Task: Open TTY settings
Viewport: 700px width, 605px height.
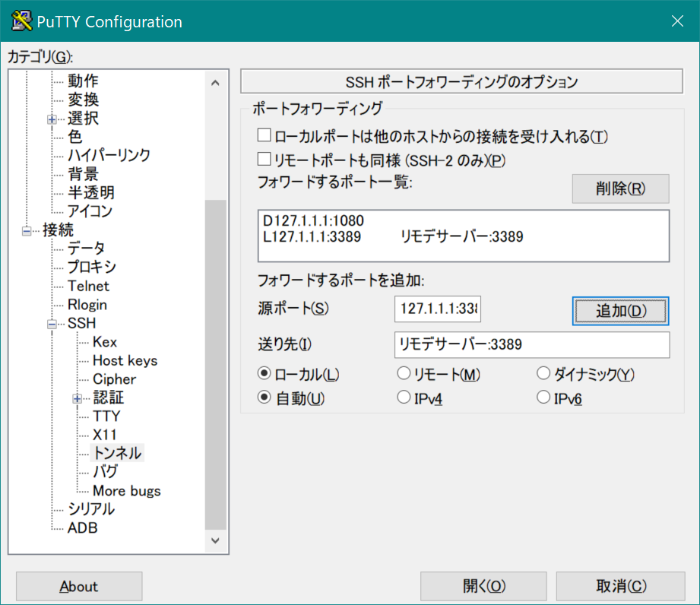Action: pos(106,417)
